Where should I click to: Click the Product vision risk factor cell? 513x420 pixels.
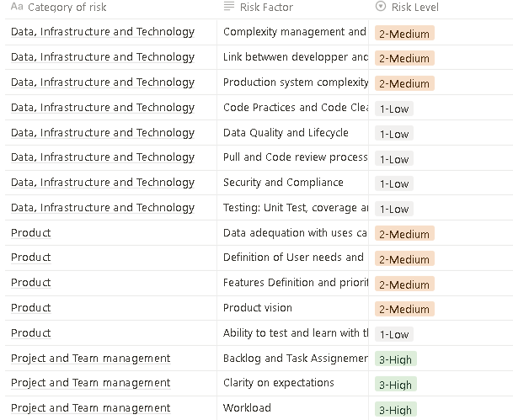(258, 308)
